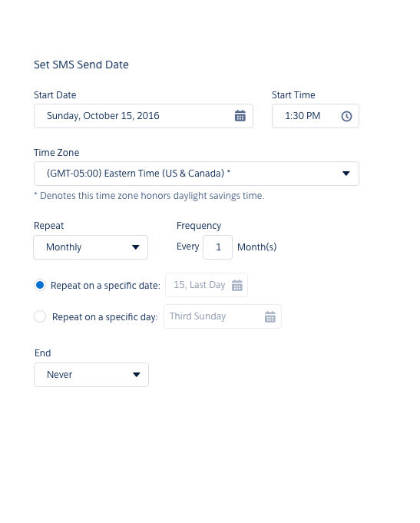Expand the Time Zone dropdown arrow
The height and width of the screenshot is (523, 420).
point(346,174)
